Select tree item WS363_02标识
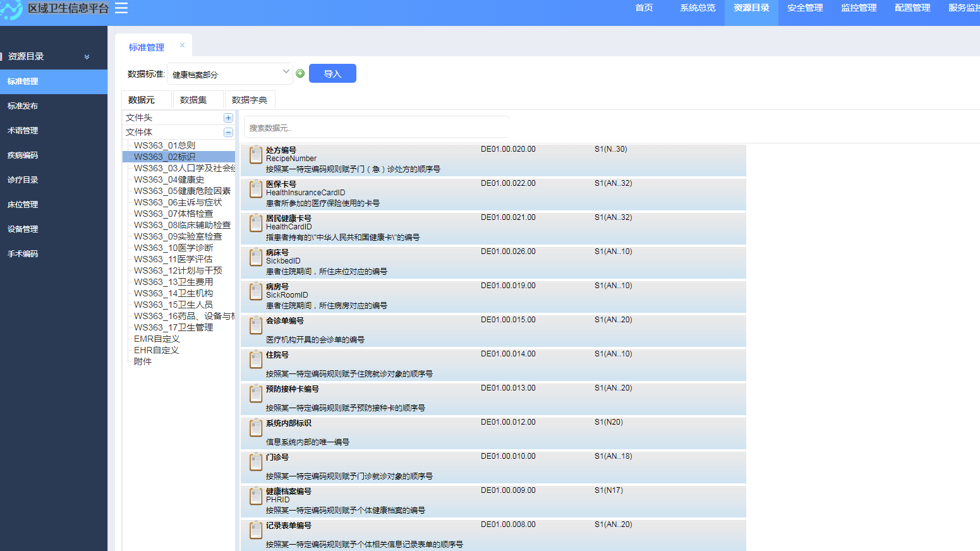Screen dimensions: 980x551 pyautogui.click(x=164, y=157)
